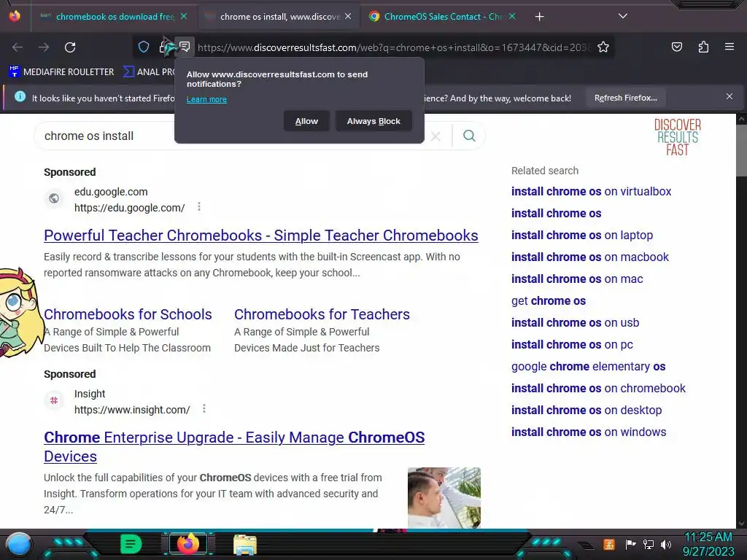Go back to the previous page
The height and width of the screenshot is (560, 747).
click(x=18, y=47)
